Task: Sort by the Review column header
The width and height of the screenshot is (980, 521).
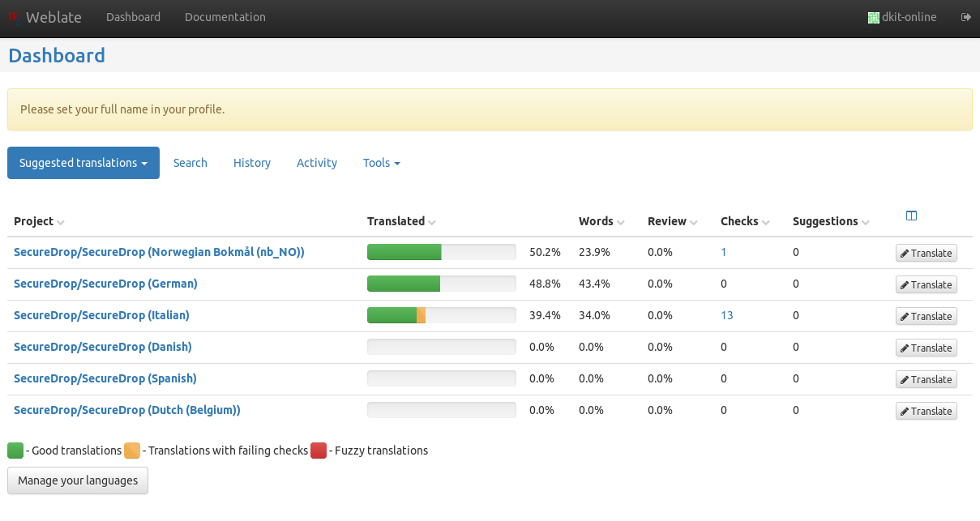Action: click(x=673, y=221)
